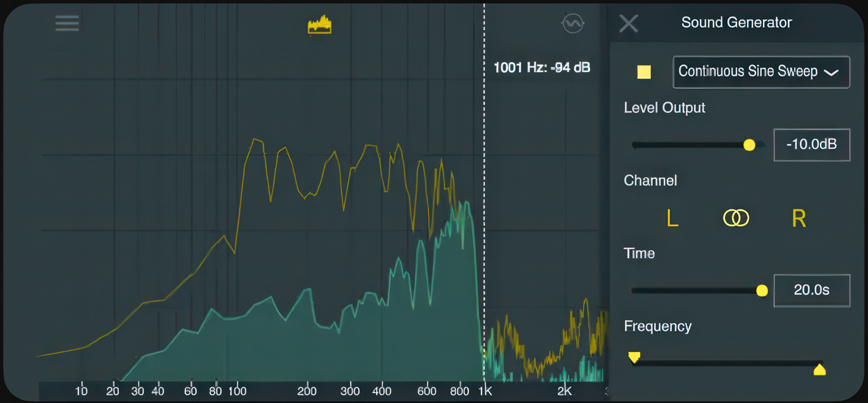The height and width of the screenshot is (403, 868).
Task: Select the -10.0dB level field
Action: pos(811,144)
